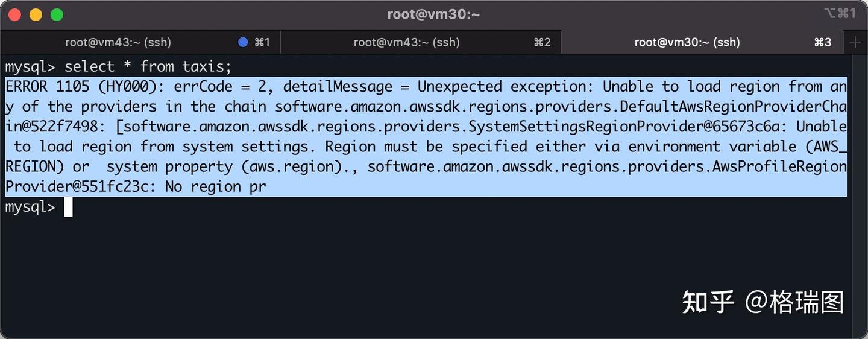Minimize the window using yellow button

click(x=36, y=14)
